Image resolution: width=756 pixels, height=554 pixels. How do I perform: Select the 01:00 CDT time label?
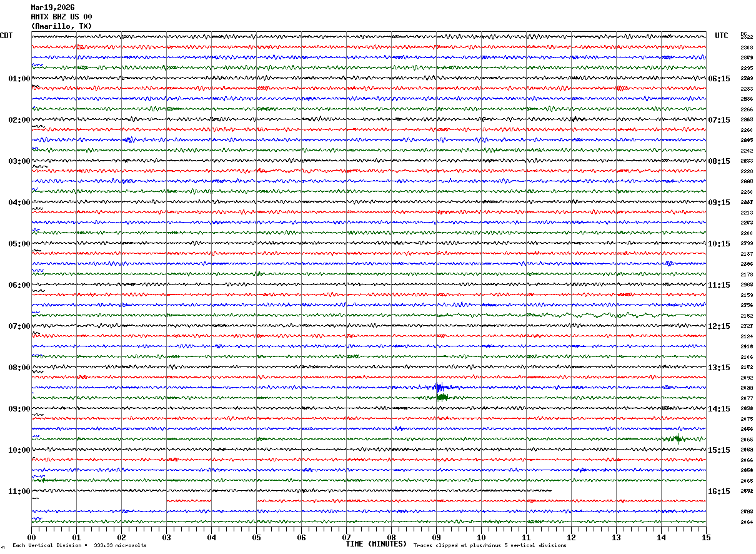19,79
